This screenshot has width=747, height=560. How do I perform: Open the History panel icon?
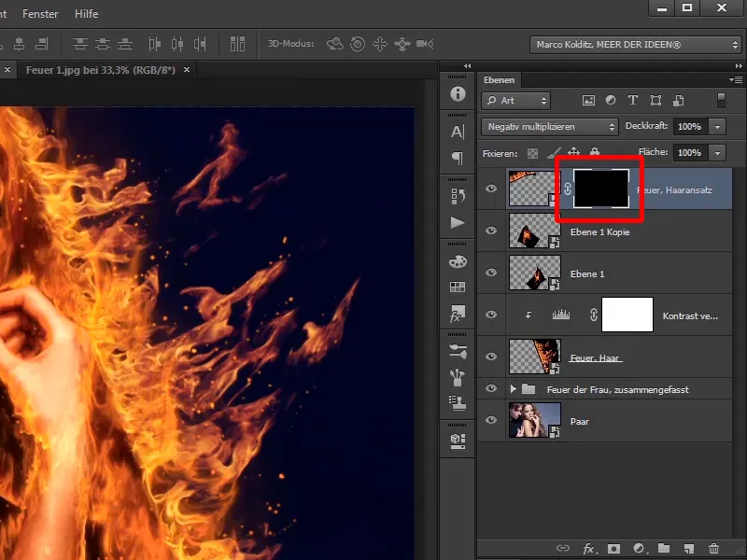(x=458, y=196)
